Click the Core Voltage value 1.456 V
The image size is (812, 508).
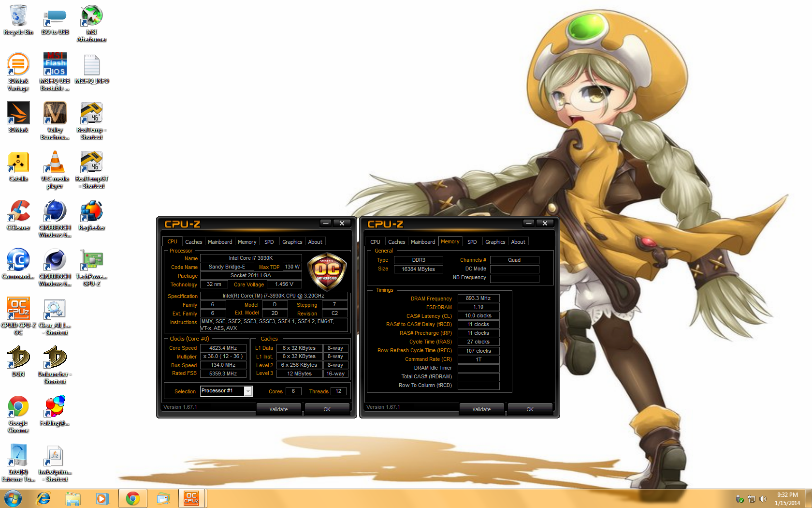[x=284, y=284]
